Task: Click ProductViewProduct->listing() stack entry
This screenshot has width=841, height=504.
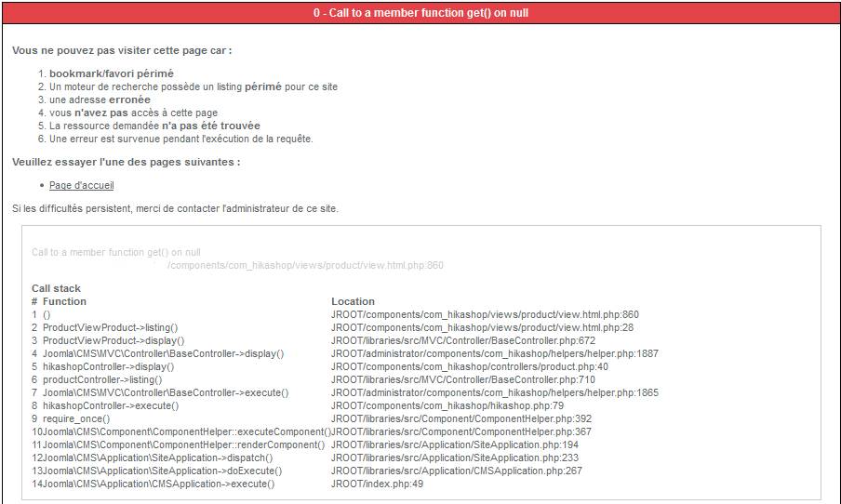Action: pos(111,327)
